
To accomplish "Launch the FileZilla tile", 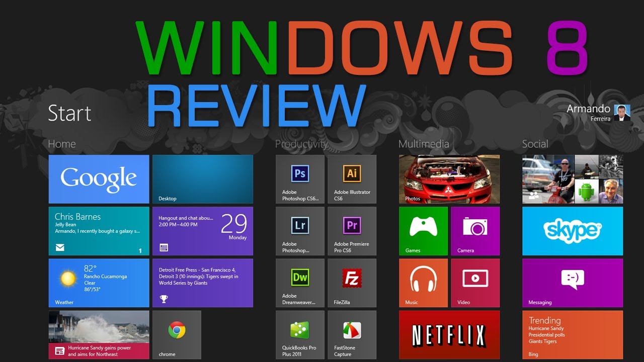I will coord(352,283).
